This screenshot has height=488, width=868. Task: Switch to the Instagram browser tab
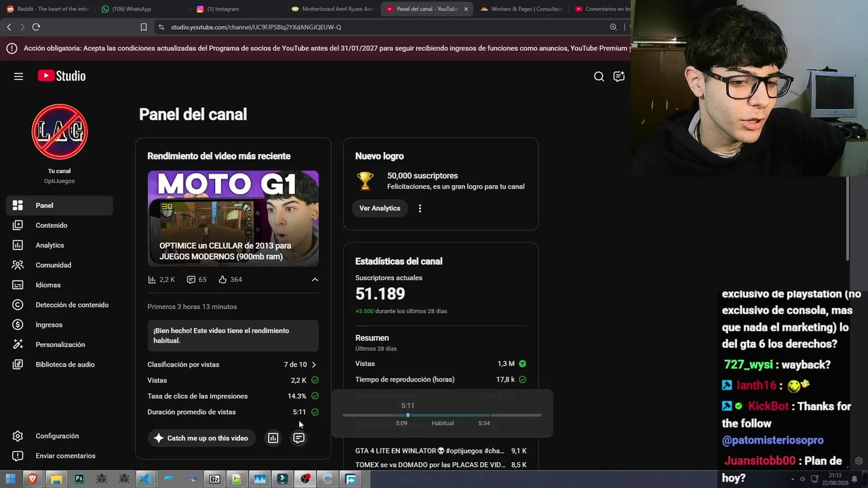tap(237, 9)
